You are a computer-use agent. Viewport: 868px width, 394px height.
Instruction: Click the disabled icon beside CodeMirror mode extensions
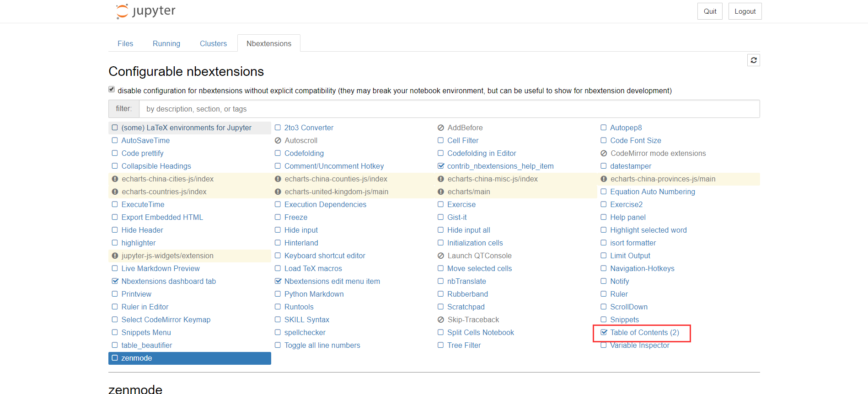pyautogui.click(x=604, y=154)
